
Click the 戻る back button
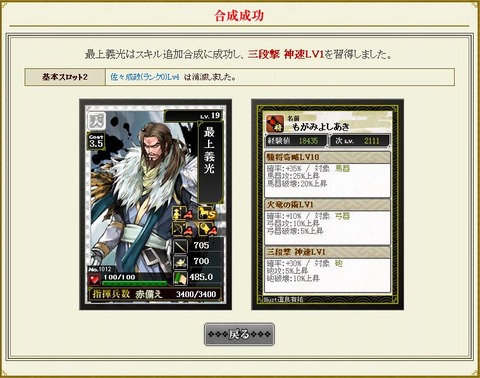[239, 334]
